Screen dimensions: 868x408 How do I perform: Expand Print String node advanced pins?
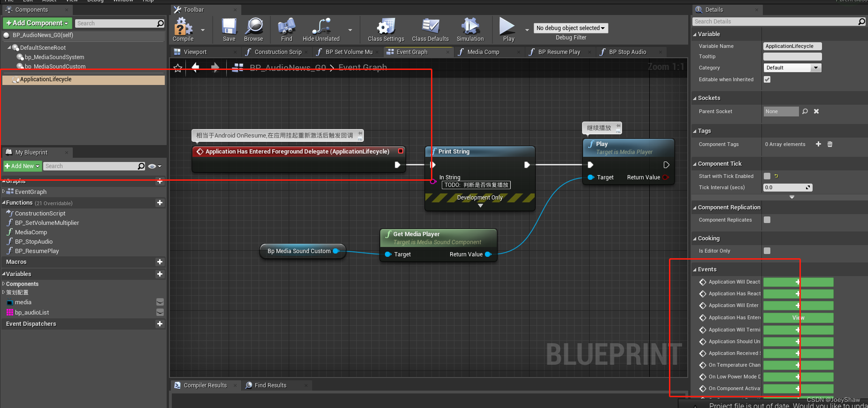[x=480, y=206]
